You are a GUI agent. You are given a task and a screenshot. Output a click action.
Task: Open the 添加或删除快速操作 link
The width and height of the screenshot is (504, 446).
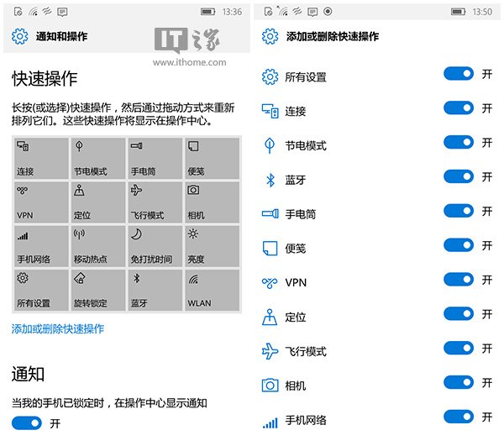[58, 328]
